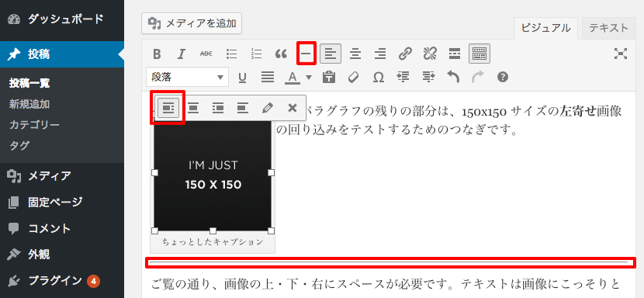Go to 投稿一覧
Viewport: 644px width, 298px height.
[x=29, y=84]
